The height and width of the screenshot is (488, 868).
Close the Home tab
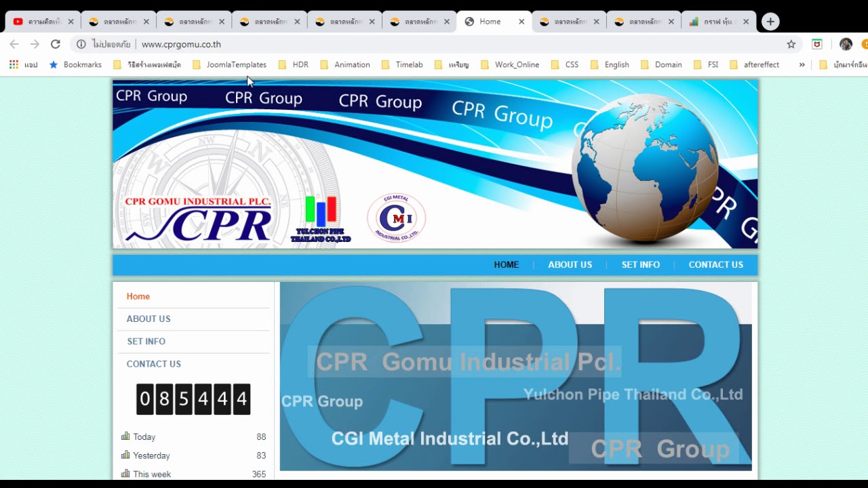tap(521, 22)
